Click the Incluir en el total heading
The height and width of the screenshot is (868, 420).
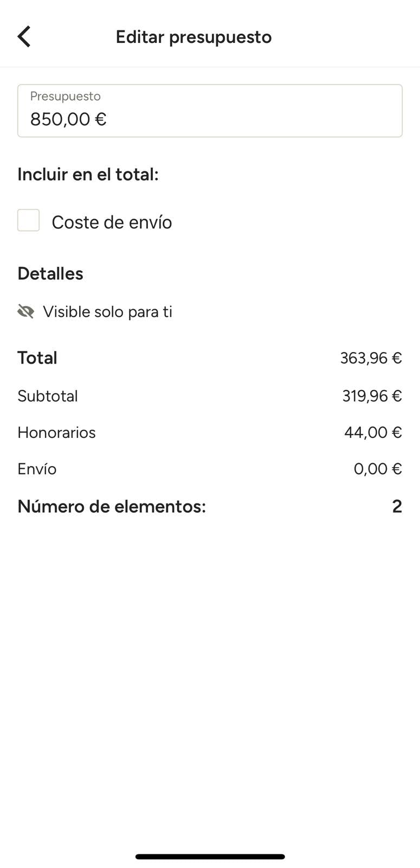pyautogui.click(x=88, y=174)
